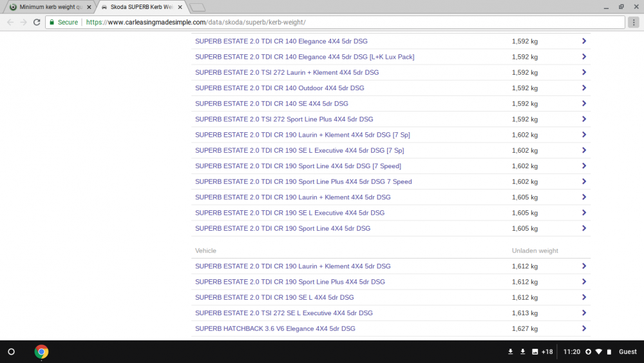Image resolution: width=644 pixels, height=363 pixels.
Task: Expand chevron for 140 Elegance 4X4 DSG row
Action: click(583, 41)
